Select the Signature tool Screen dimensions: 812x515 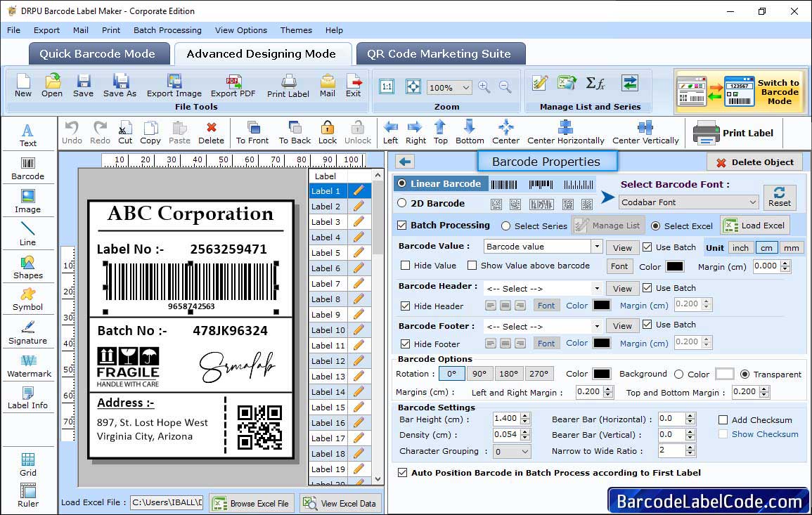coord(28,332)
